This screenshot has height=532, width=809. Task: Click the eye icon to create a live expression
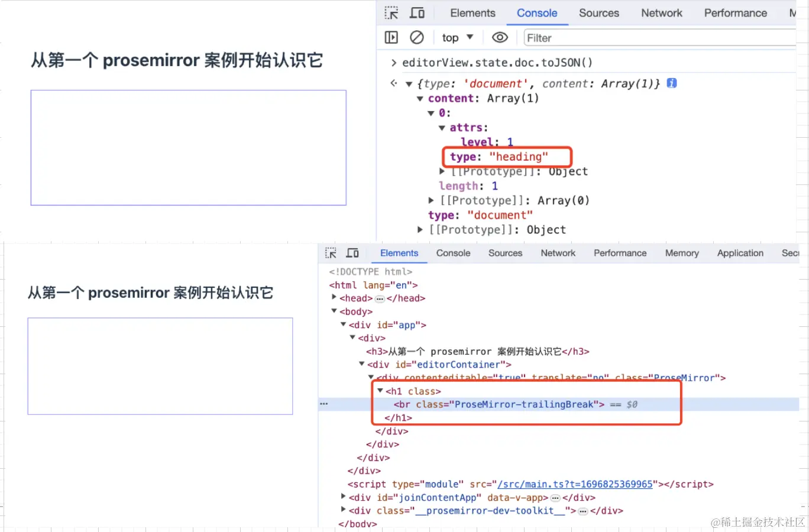click(500, 37)
